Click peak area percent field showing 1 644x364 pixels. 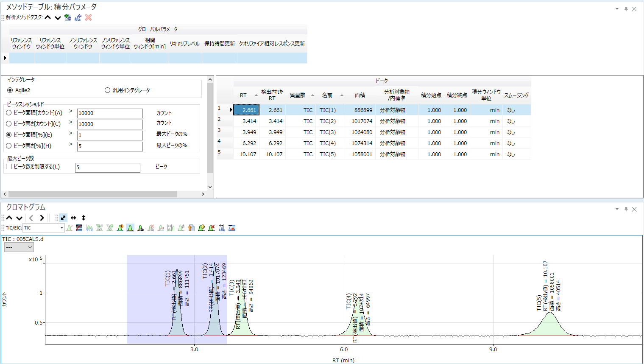tap(110, 135)
